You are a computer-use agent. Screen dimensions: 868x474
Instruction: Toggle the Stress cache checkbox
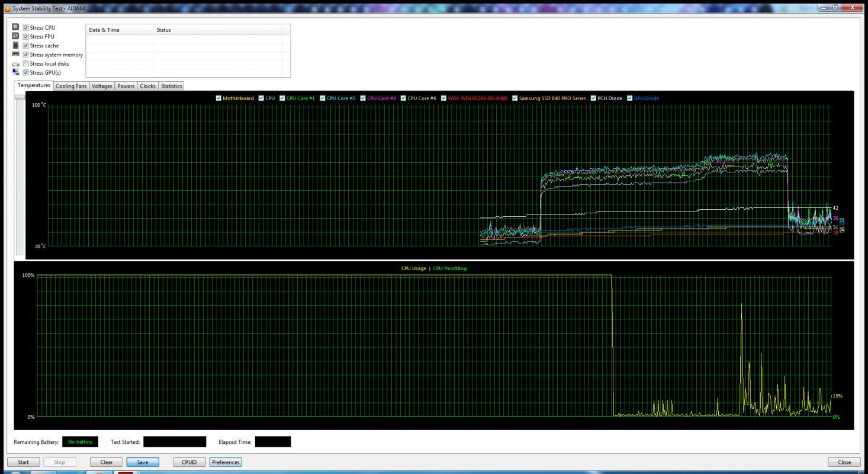coord(25,46)
